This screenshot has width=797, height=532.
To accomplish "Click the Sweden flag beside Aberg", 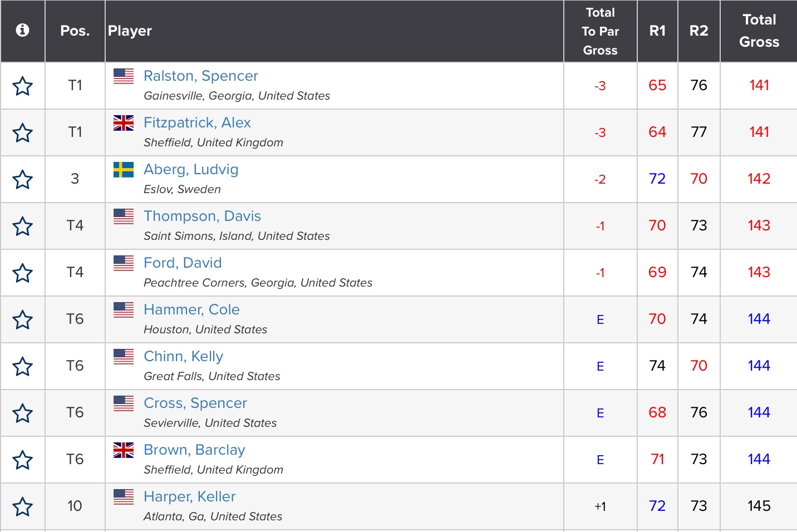I will tap(124, 169).
